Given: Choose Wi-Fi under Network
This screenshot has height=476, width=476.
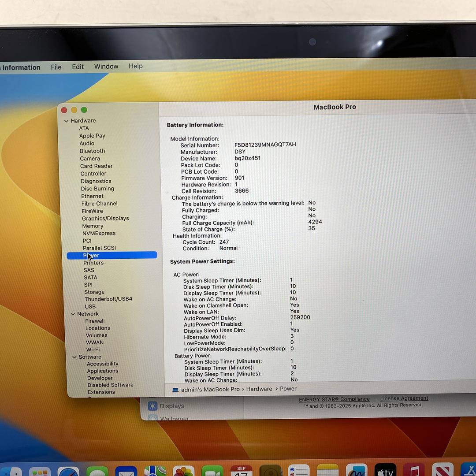Looking at the screenshot, I should click(x=93, y=350).
